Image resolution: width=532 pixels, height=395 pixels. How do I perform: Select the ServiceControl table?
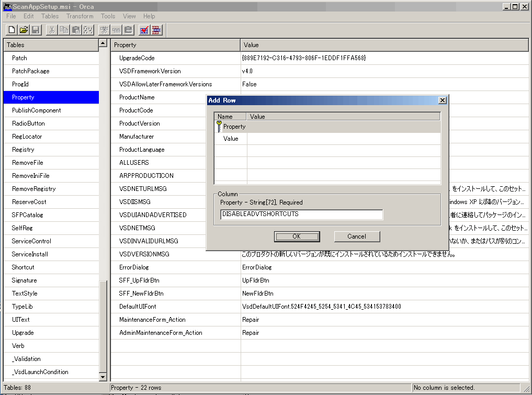click(x=51, y=241)
